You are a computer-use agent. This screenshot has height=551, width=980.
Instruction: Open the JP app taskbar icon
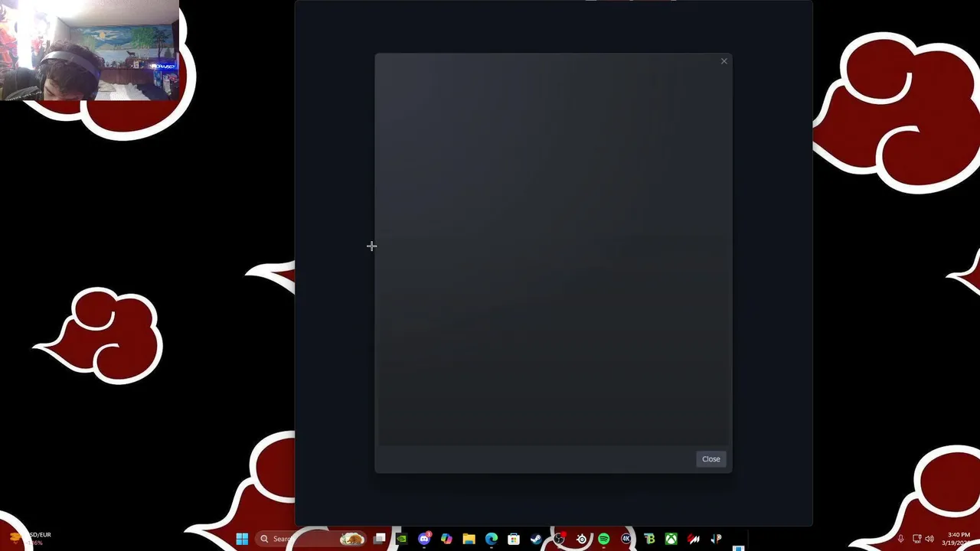tap(716, 539)
